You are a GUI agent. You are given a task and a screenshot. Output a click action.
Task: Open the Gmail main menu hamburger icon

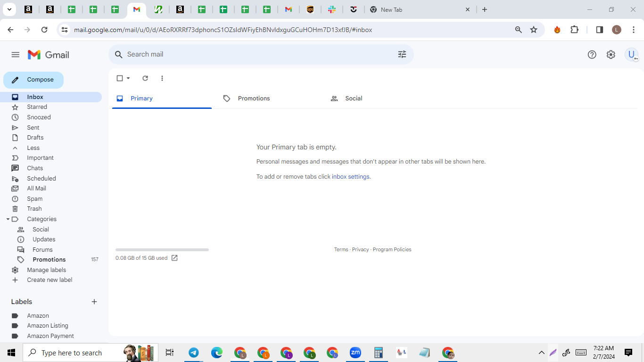pyautogui.click(x=16, y=55)
